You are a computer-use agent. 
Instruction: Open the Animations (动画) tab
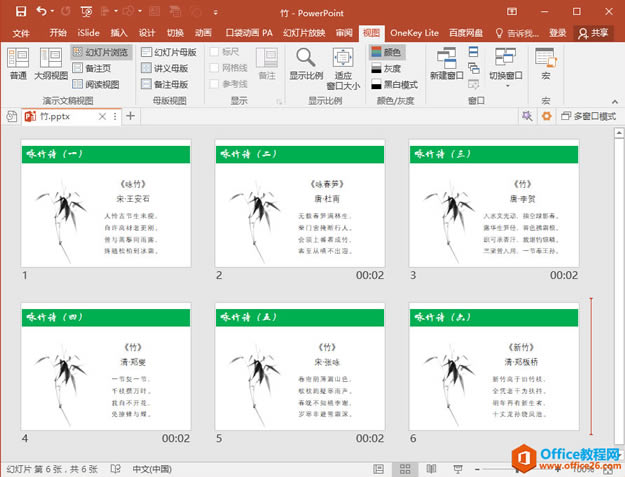[203, 33]
